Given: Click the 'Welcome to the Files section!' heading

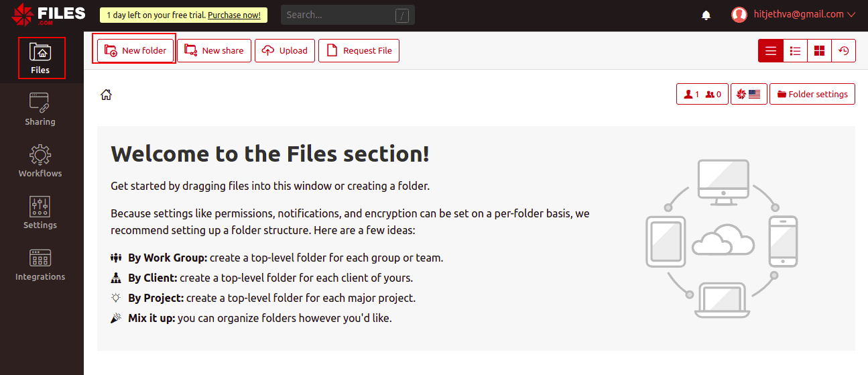Looking at the screenshot, I should 269,154.
